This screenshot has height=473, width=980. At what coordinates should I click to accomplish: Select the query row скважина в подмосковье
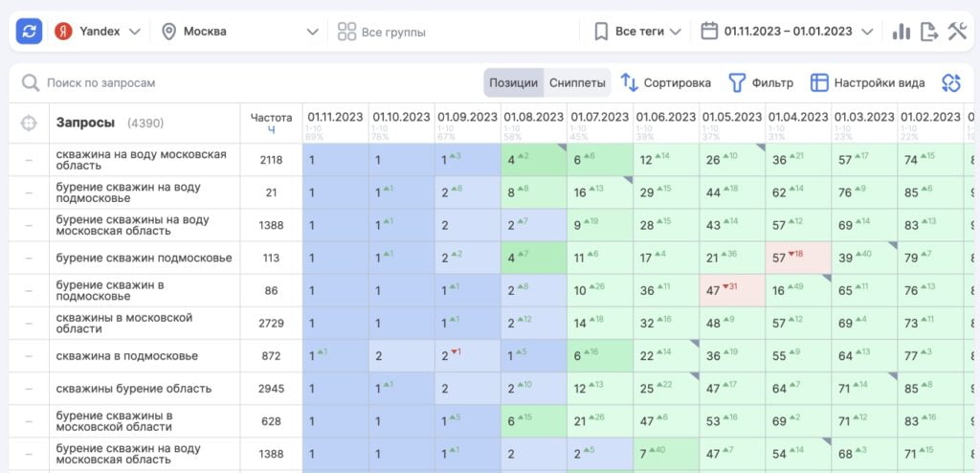point(127,356)
